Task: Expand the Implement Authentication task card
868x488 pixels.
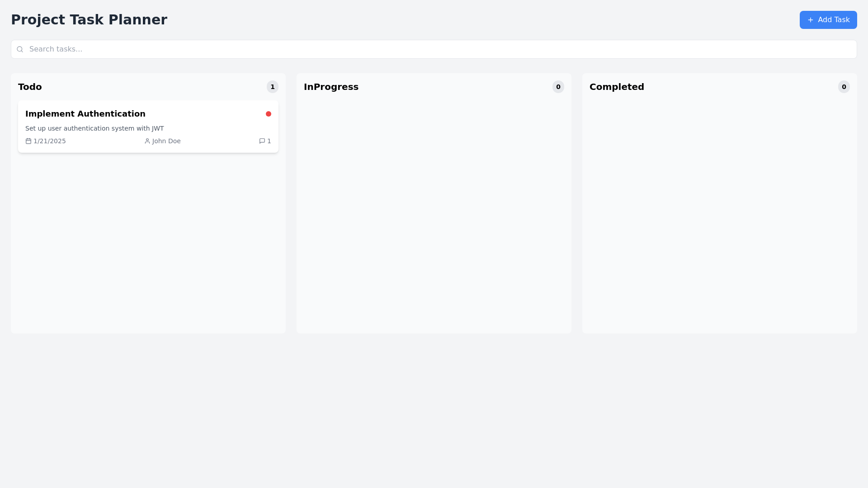Action: pos(148,127)
